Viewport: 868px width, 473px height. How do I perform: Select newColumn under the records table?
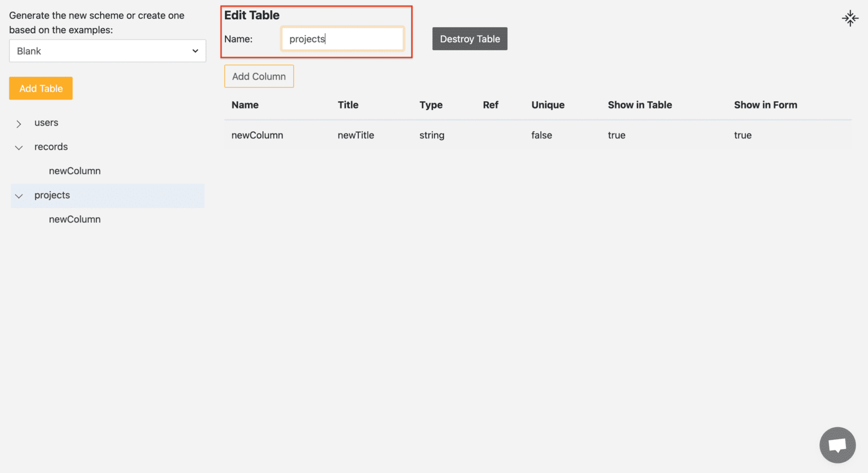pyautogui.click(x=75, y=171)
